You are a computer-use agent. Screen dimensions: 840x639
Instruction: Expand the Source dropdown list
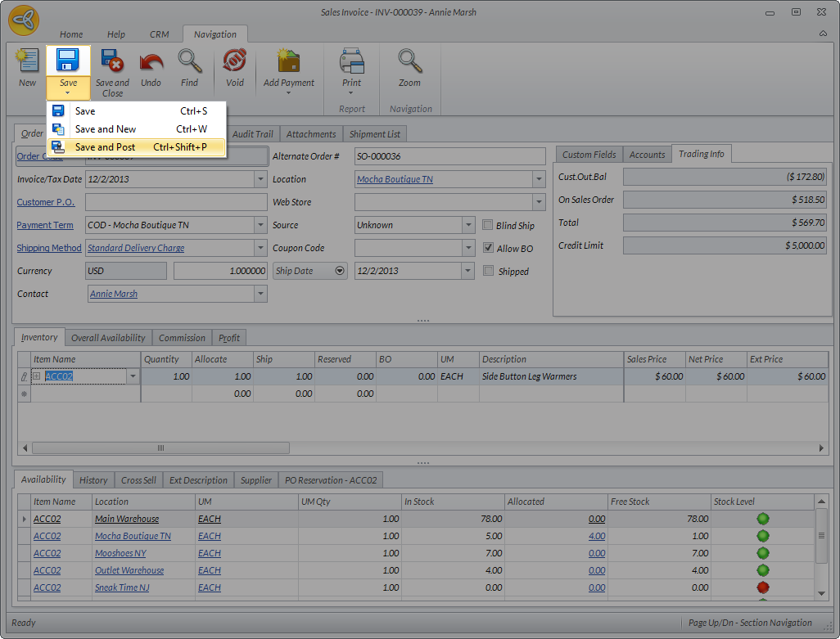pyautogui.click(x=468, y=225)
